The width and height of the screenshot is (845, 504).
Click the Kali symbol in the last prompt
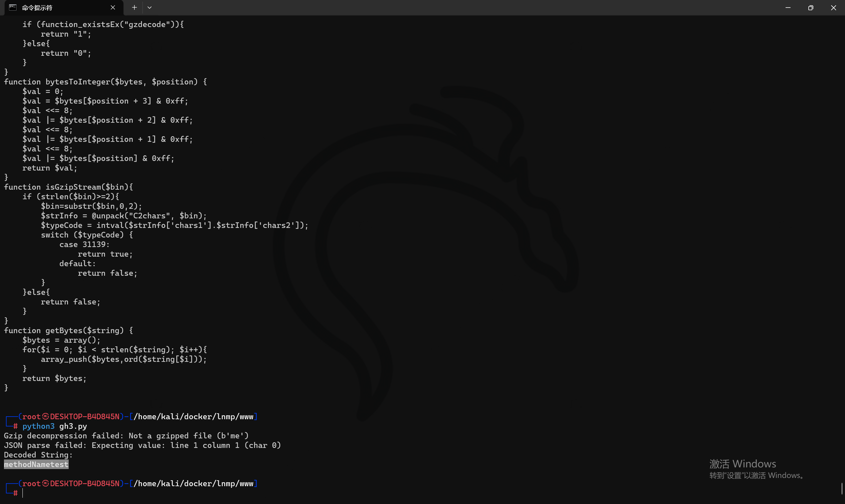pyautogui.click(x=46, y=483)
